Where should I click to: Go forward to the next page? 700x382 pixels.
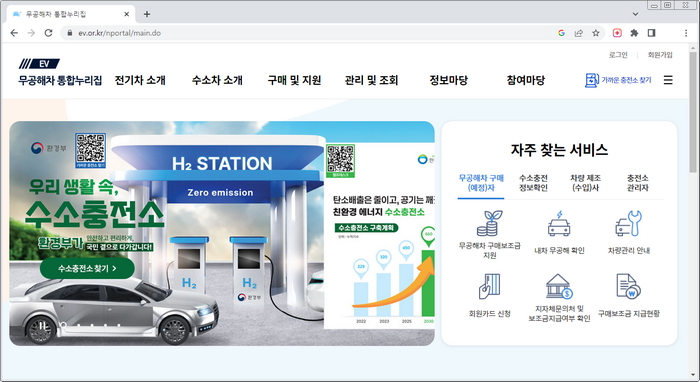tap(31, 33)
